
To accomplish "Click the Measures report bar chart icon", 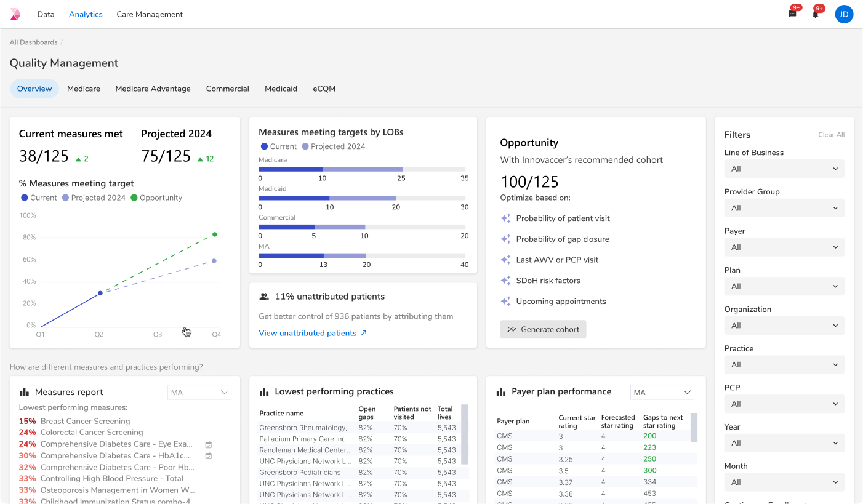I will click(x=25, y=392).
